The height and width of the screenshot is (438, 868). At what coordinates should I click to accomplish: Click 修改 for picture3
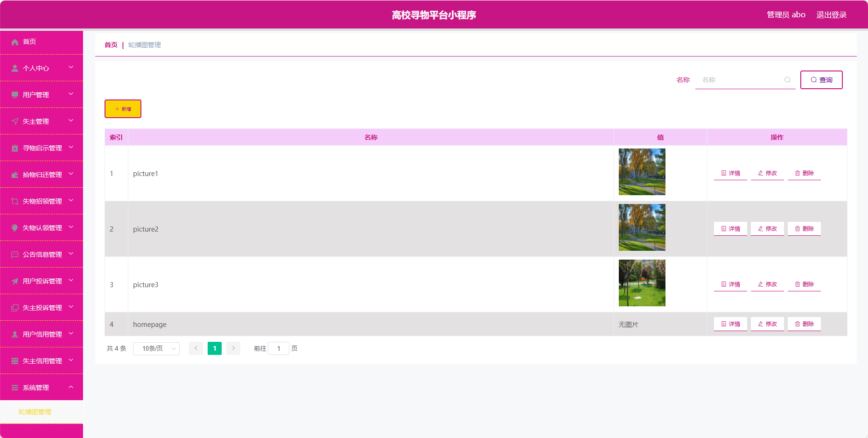(x=767, y=284)
